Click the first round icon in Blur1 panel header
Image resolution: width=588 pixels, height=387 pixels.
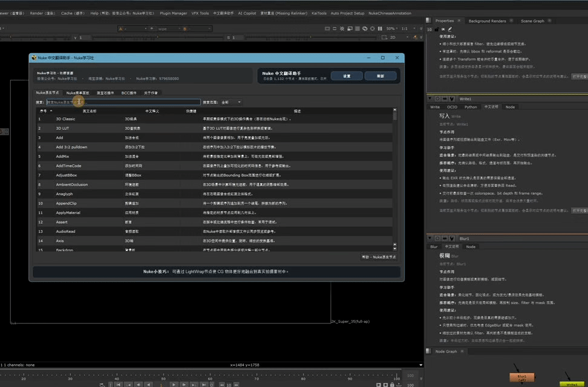click(x=437, y=238)
